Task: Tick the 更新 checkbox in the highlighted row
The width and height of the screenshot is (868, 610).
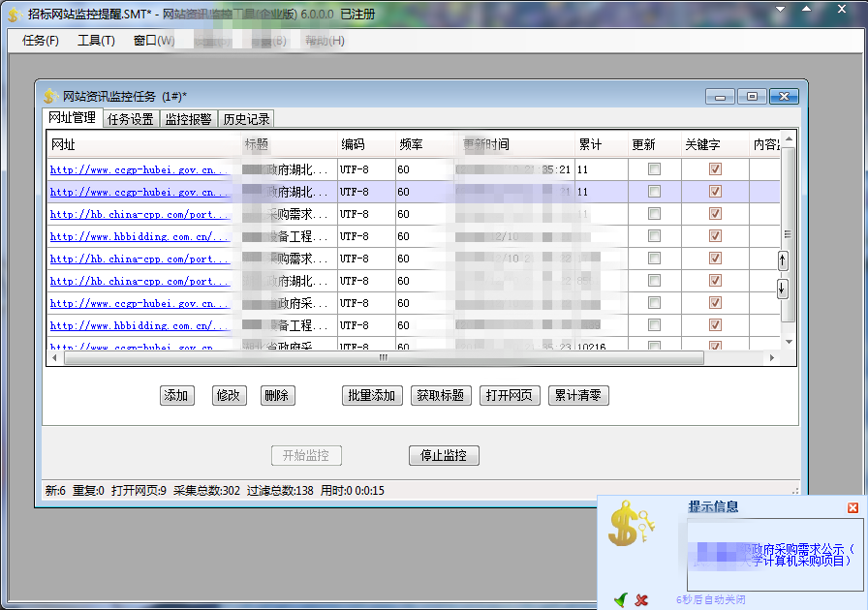Action: [x=654, y=192]
